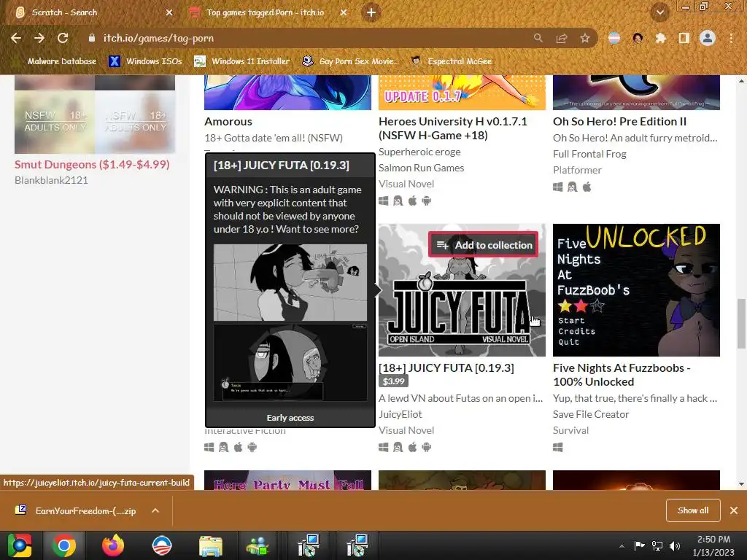Open the Malware Database bookmark
Viewport: 747px width, 560px height.
62,61
